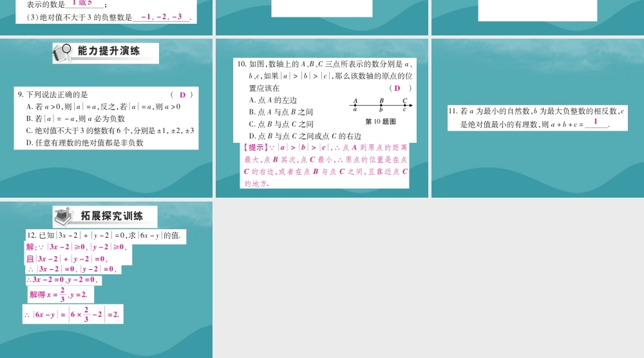
Task: Click option A 若 a>0 in question 9
Action: (x=103, y=107)
